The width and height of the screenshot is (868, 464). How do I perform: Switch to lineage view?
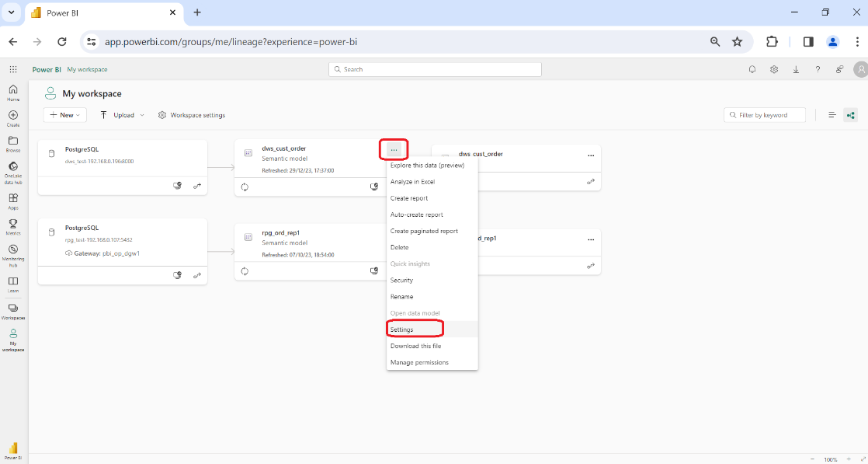(x=851, y=115)
